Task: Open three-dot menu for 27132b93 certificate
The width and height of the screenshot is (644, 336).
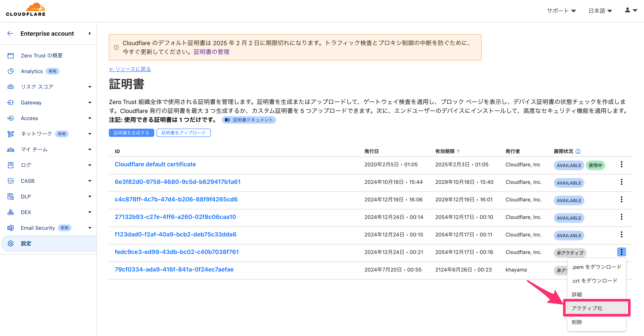Action: [x=621, y=217]
